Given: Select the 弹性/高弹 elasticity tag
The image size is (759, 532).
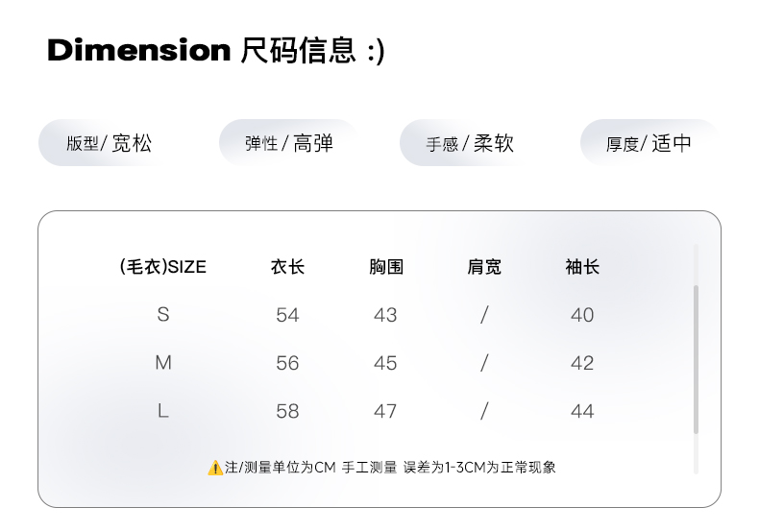Looking at the screenshot, I should pyautogui.click(x=288, y=143).
